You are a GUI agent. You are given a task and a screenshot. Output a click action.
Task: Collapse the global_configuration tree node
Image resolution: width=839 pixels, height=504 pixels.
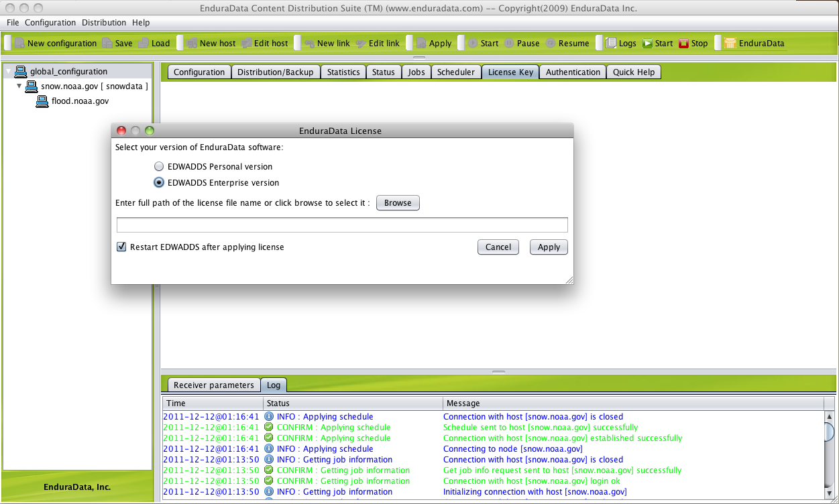pyautogui.click(x=8, y=71)
